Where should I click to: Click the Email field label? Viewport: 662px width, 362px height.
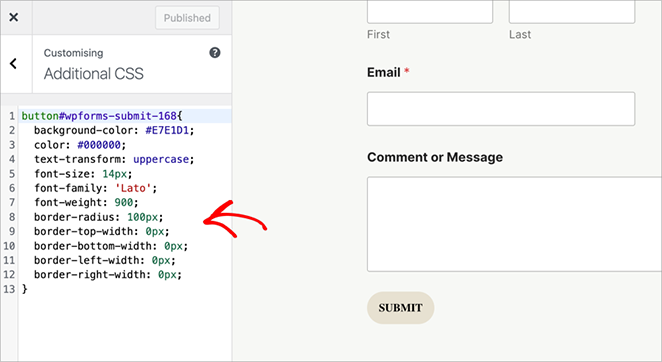point(383,72)
